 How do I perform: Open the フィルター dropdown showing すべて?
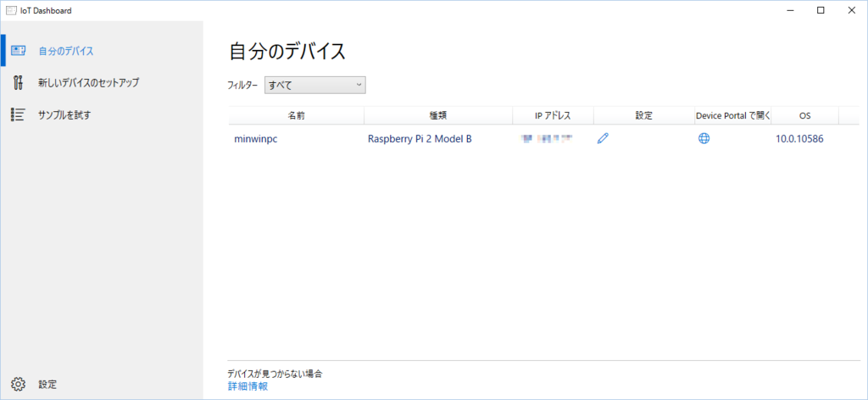tap(315, 85)
